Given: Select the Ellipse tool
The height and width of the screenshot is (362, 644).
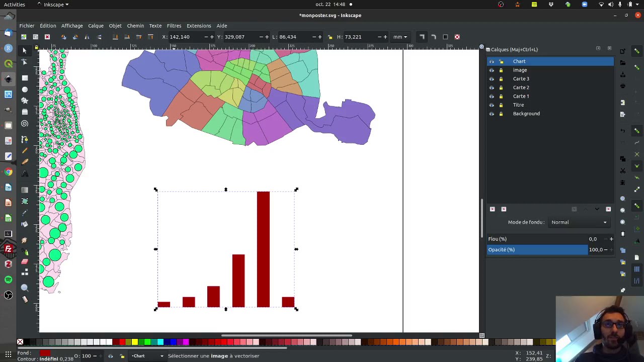Looking at the screenshot, I should (x=25, y=89).
